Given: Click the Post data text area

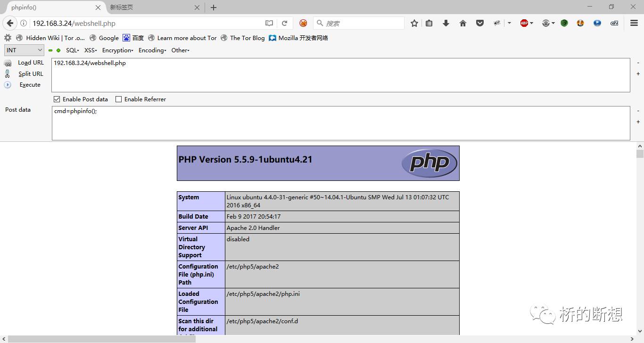Looking at the screenshot, I should [x=340, y=123].
